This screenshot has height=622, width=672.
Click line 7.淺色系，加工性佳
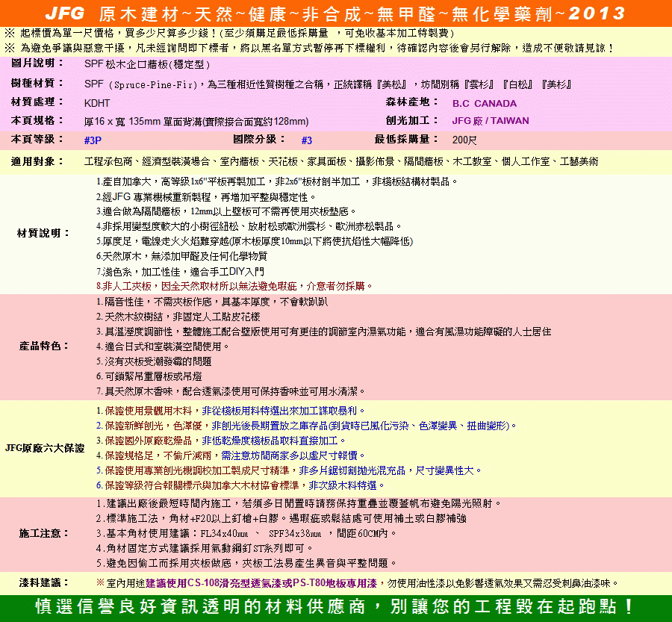[180, 271]
